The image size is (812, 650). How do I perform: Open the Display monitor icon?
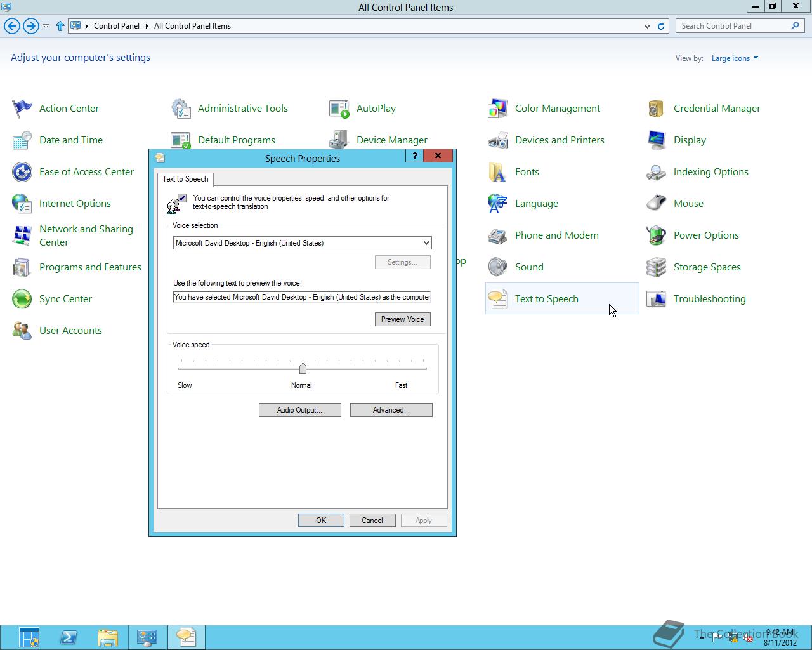657,140
